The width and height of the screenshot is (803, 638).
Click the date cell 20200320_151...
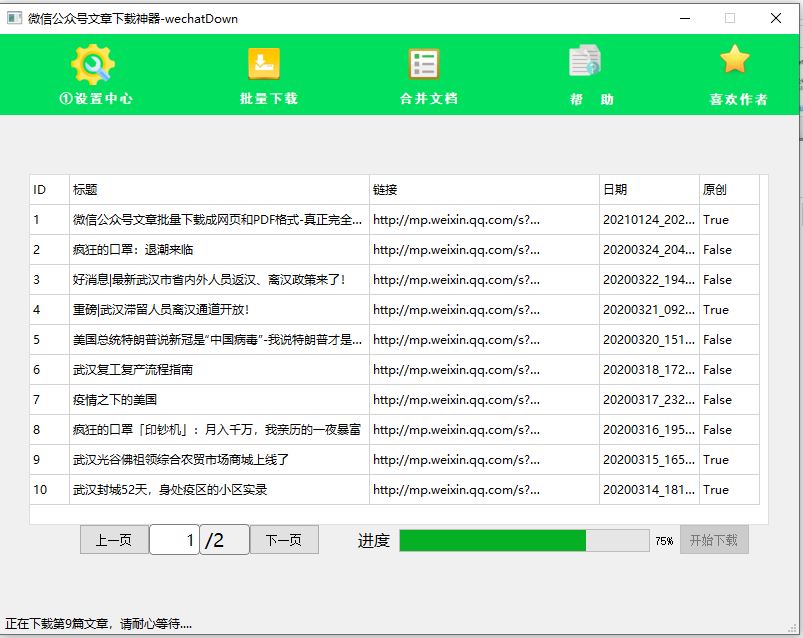coord(649,339)
